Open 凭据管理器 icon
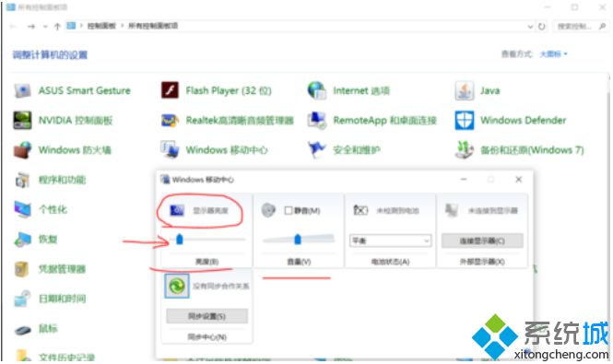 [x=22, y=269]
